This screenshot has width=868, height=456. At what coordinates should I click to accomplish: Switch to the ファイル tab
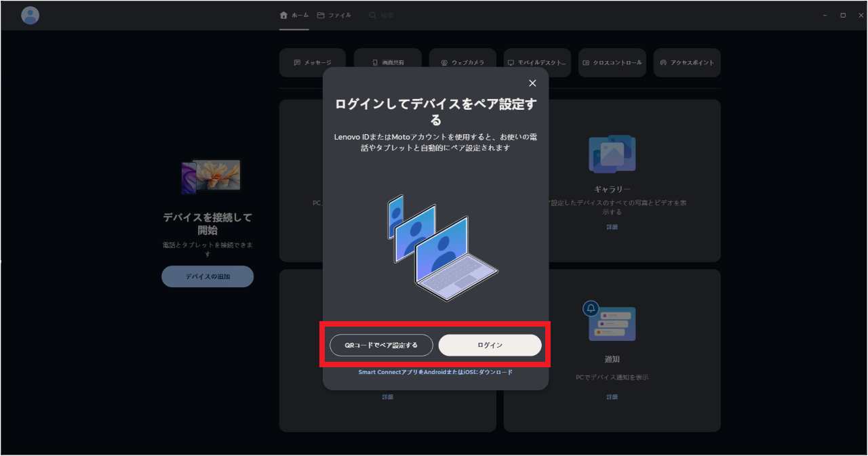pyautogui.click(x=334, y=15)
